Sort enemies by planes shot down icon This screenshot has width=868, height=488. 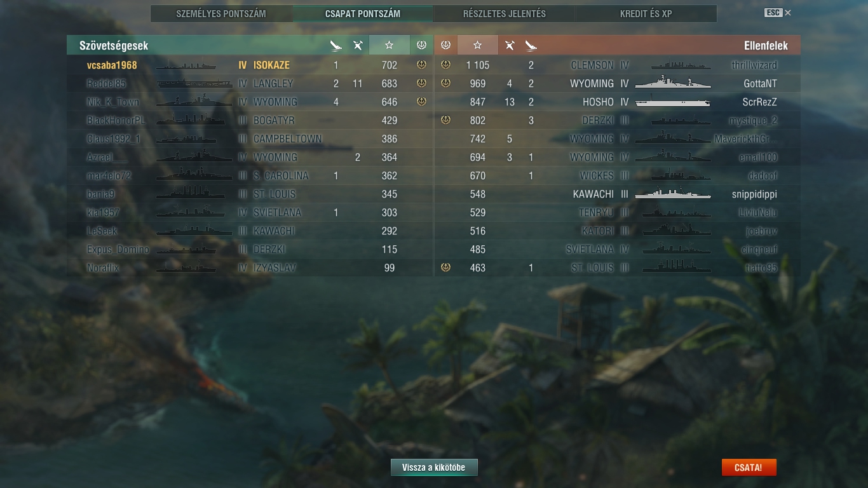(x=510, y=45)
